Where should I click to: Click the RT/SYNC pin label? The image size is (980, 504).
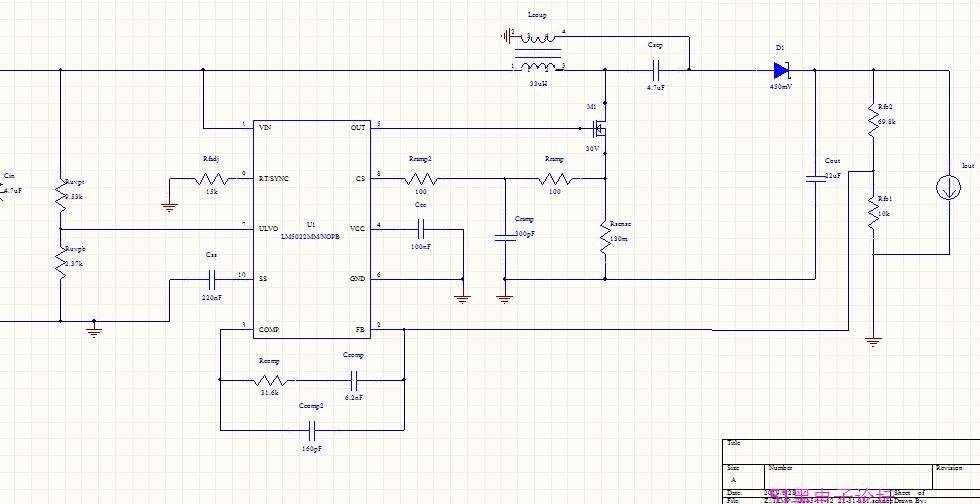click(274, 179)
